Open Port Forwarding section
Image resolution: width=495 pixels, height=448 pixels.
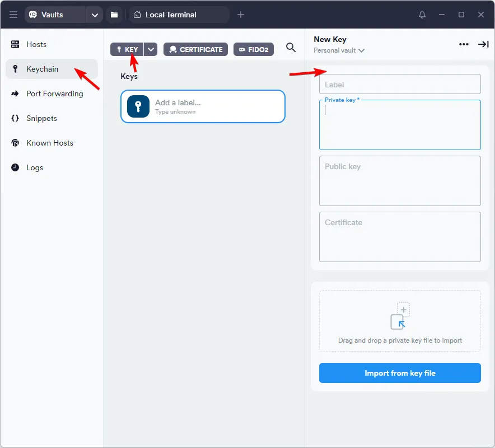click(x=52, y=94)
